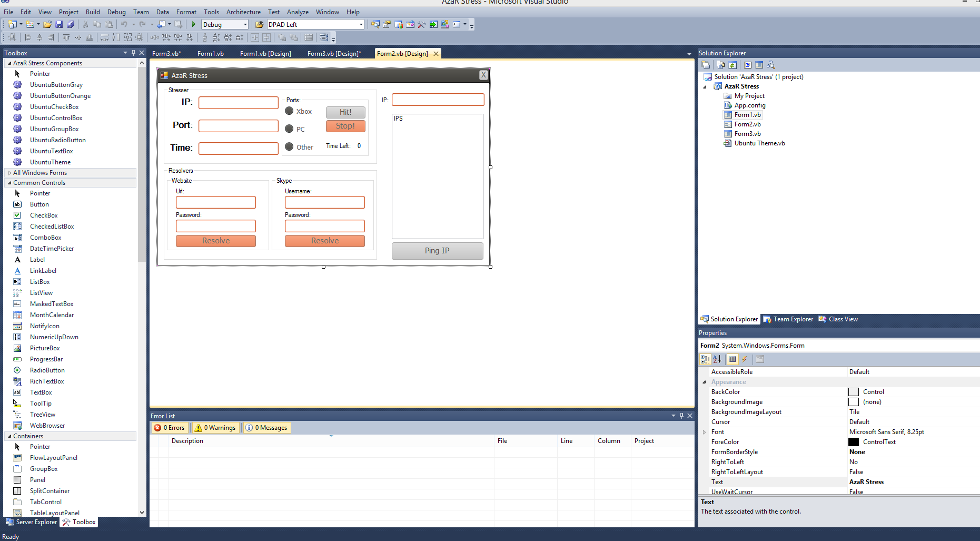Viewport: 980px width, 541px height.
Task: Toggle the 0 Messages filter in Error List
Action: point(267,428)
